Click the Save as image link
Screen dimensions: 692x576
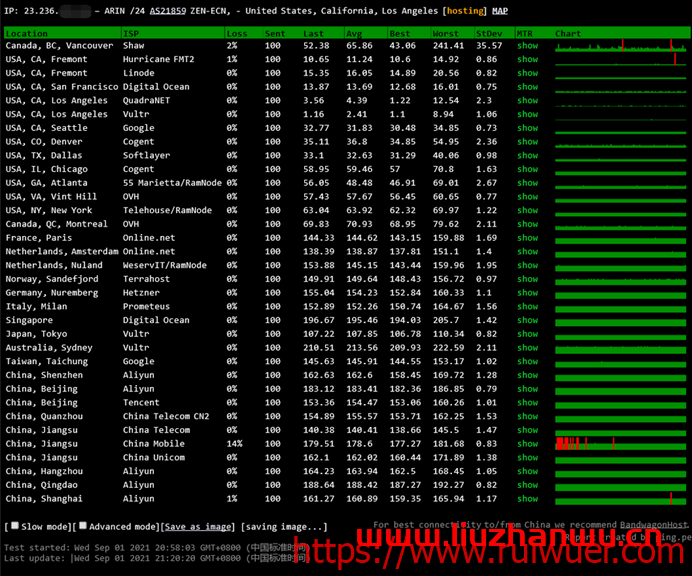pyautogui.click(x=200, y=527)
